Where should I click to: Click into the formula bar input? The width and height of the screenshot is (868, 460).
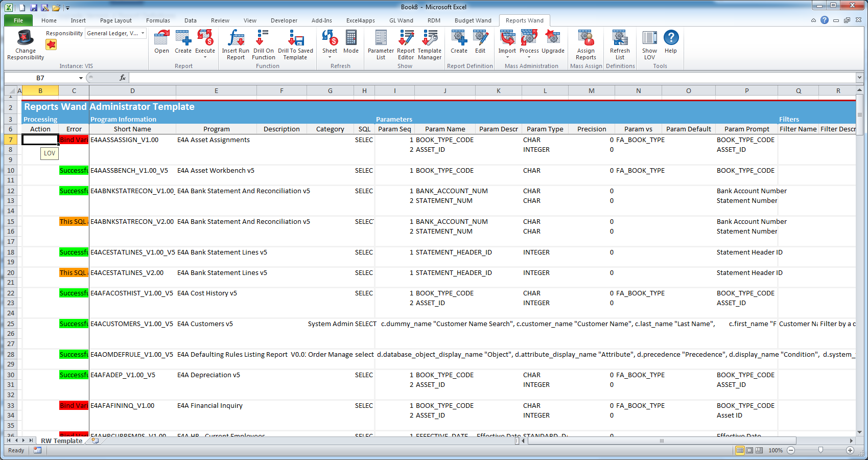click(492, 78)
